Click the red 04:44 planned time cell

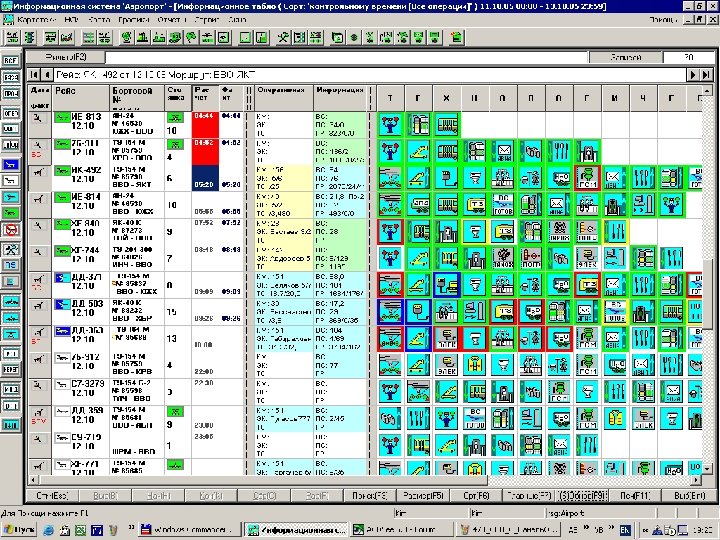pos(205,125)
